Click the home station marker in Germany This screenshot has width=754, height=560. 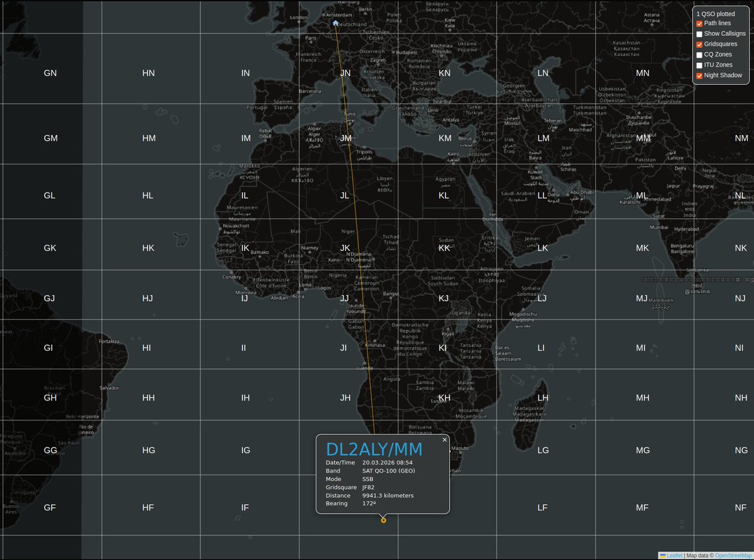[336, 23]
